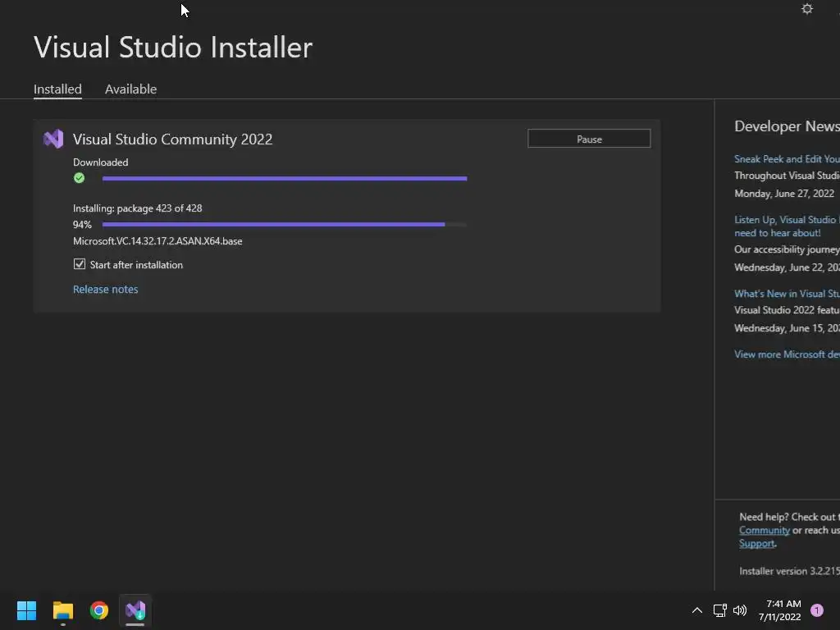Image resolution: width=840 pixels, height=630 pixels.
Task: Open the network status tray icon
Action: [719, 610]
